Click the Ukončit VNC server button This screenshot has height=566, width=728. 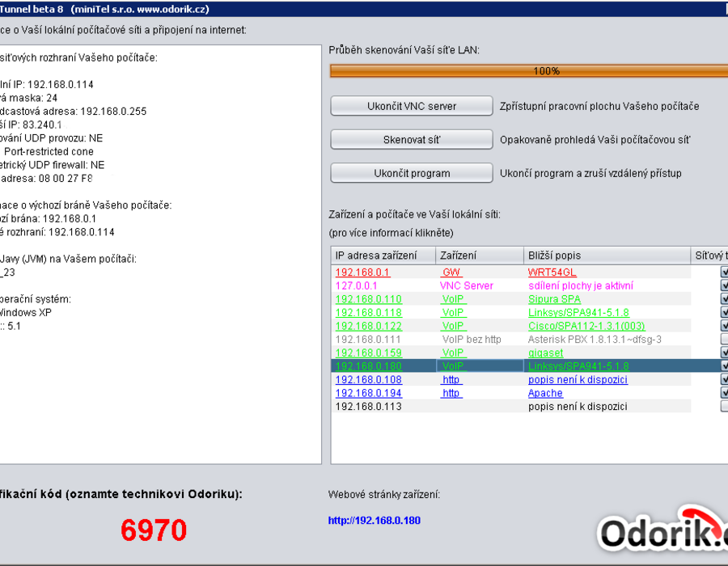pyautogui.click(x=412, y=106)
